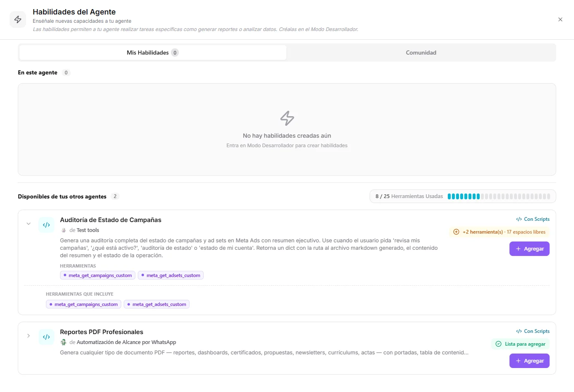Screen dimensions: 574x392
Task: Click the code icon of Auditoría de Estado
Action: coord(46,225)
